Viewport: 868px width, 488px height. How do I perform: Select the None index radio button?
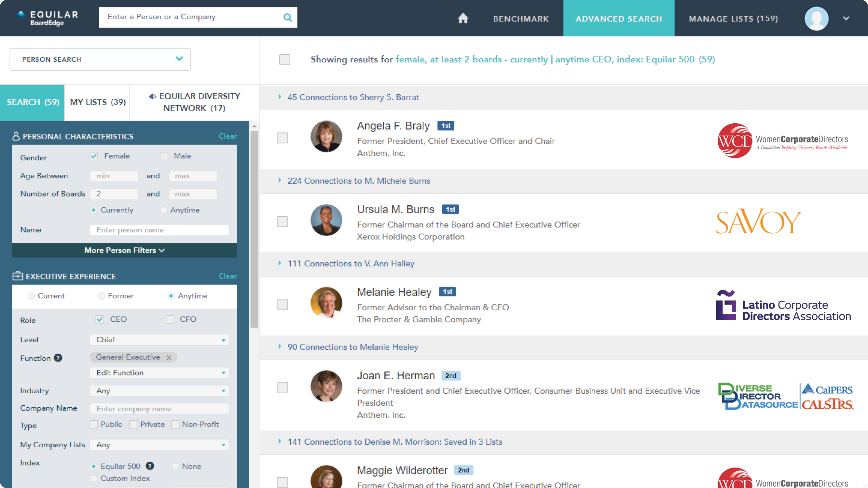175,466
